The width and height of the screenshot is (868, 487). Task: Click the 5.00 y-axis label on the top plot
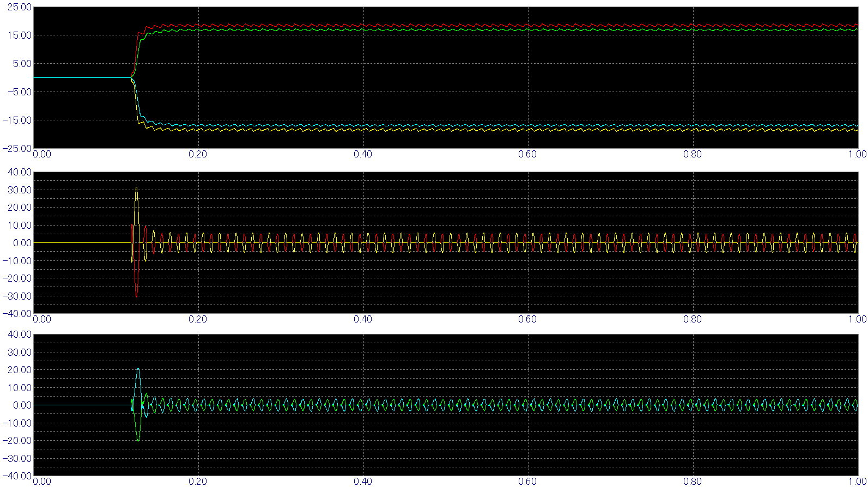pyautogui.click(x=22, y=64)
